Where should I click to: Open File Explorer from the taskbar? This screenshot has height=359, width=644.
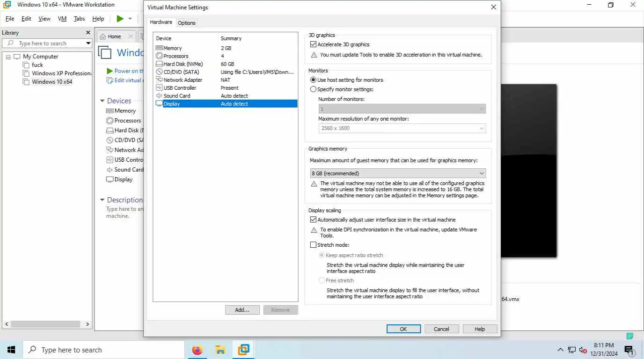220,350
